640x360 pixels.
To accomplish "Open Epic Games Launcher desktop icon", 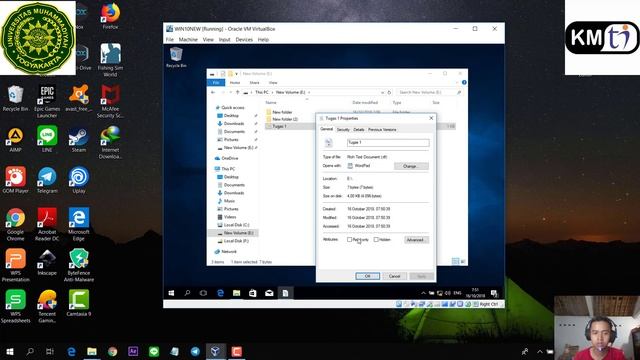I will pyautogui.click(x=47, y=101).
